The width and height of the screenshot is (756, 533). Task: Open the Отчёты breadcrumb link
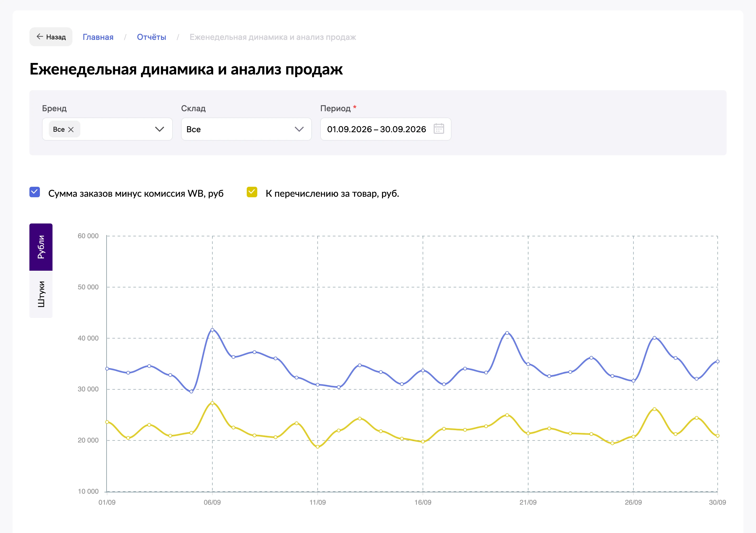[x=151, y=37]
